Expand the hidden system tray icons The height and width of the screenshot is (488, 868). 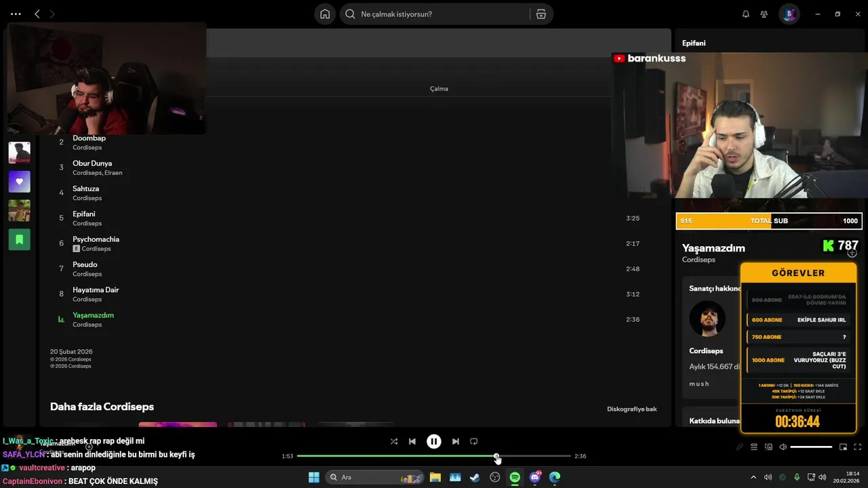click(x=753, y=477)
